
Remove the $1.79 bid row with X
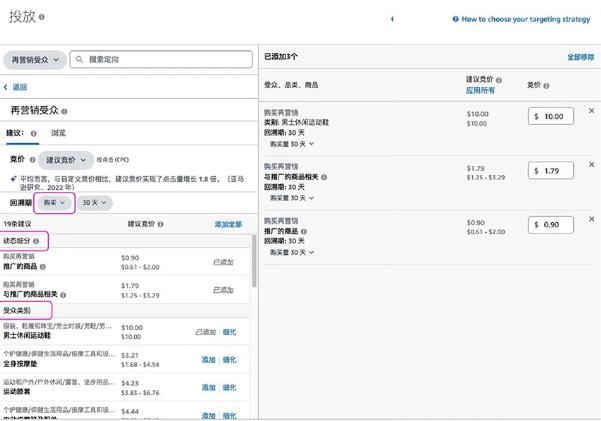tap(591, 165)
